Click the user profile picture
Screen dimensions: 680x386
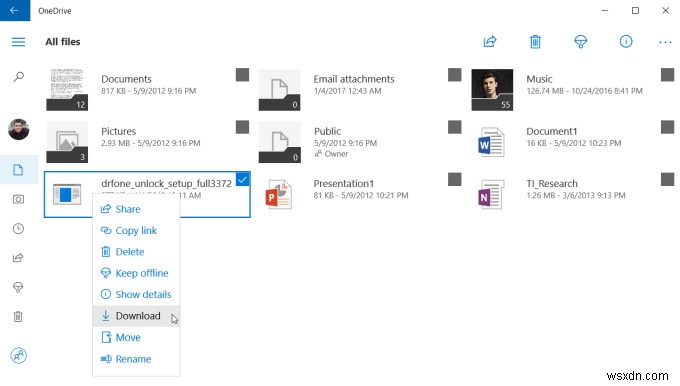(19, 129)
